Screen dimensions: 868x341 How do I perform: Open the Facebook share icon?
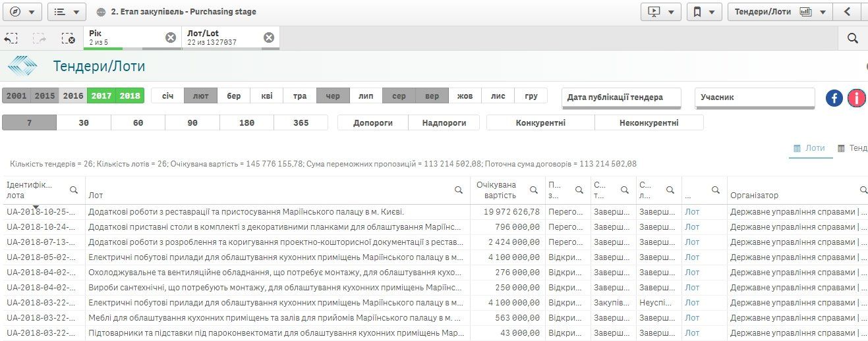click(834, 98)
